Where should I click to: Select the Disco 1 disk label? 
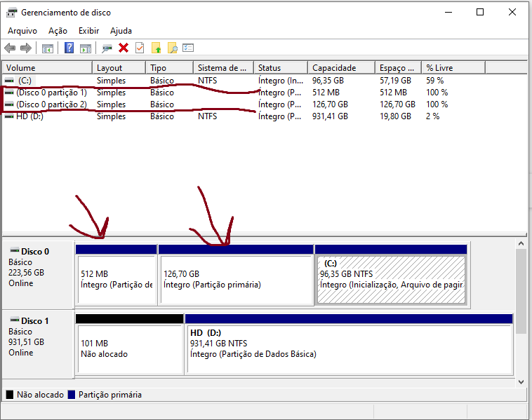[x=35, y=321]
